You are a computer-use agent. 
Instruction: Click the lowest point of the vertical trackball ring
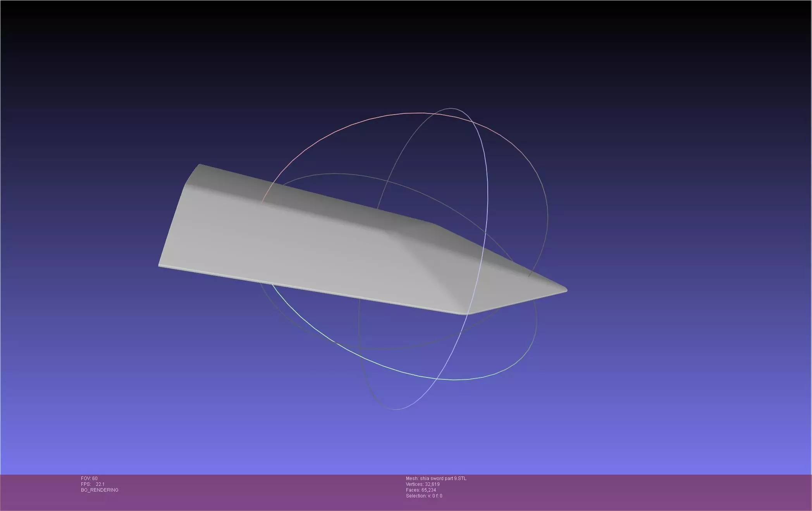tap(395, 409)
